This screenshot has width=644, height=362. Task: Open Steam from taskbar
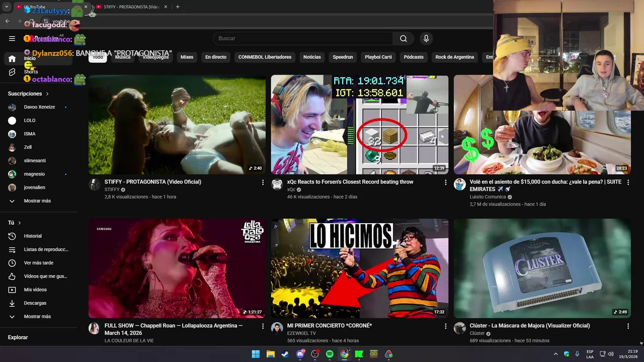(x=285, y=354)
